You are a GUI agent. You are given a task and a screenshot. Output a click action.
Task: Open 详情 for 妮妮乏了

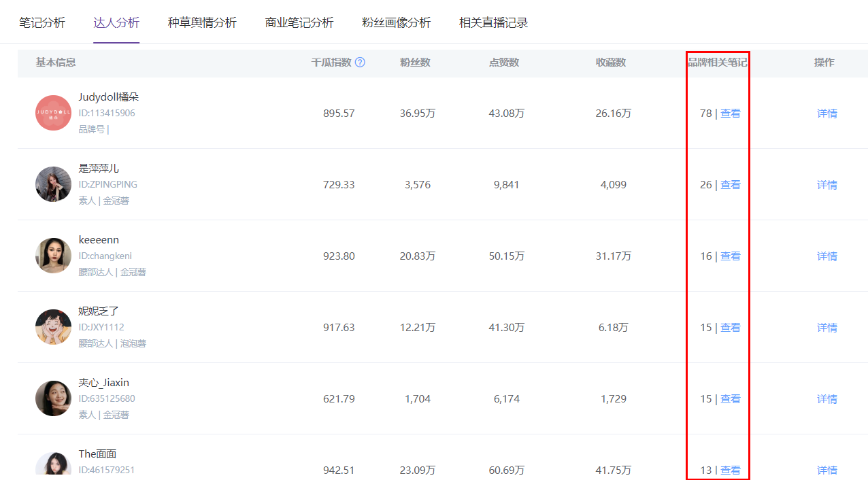click(x=827, y=328)
